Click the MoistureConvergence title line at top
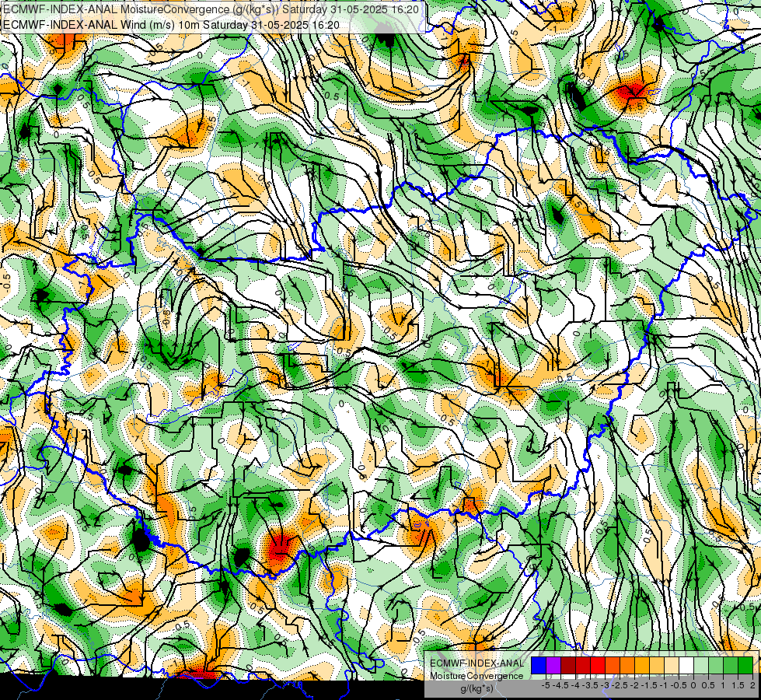The height and width of the screenshot is (700, 761). tap(211, 9)
